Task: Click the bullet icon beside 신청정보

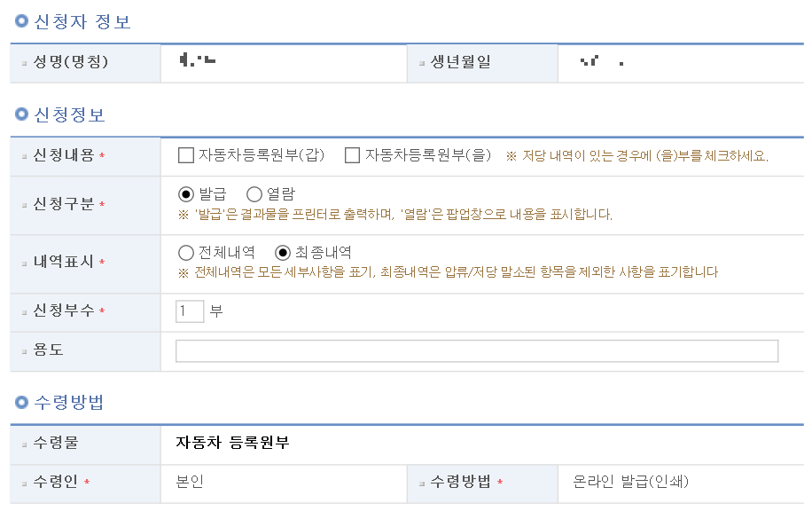Action: pos(22,114)
